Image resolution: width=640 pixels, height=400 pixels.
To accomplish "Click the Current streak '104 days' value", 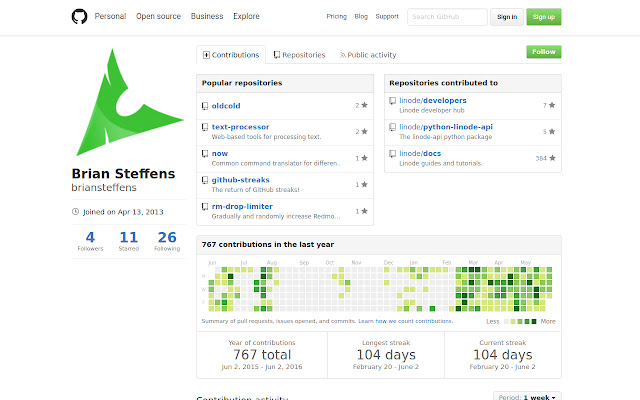I will tap(503, 355).
